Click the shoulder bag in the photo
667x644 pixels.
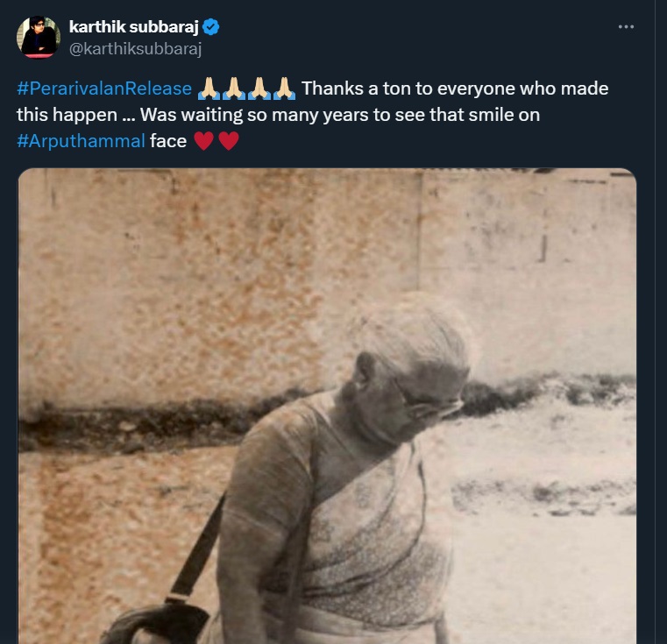tap(158, 622)
